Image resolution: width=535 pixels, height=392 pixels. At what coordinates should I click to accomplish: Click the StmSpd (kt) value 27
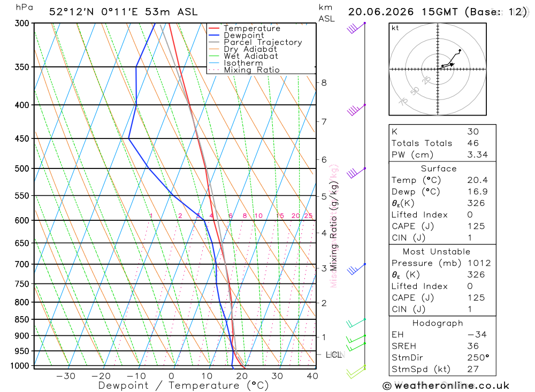pyautogui.click(x=473, y=370)
